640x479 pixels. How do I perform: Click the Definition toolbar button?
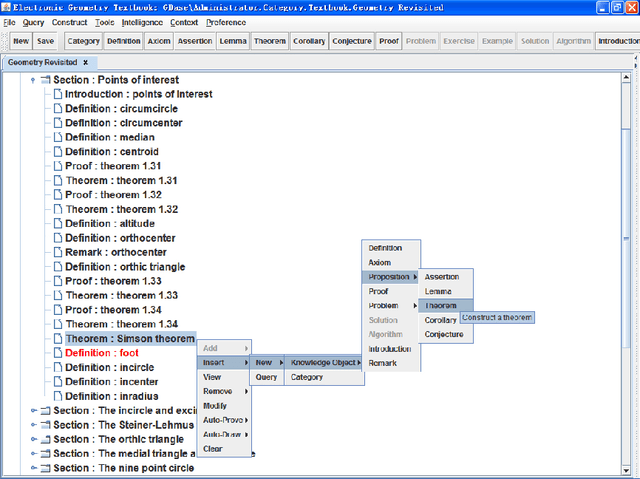pyautogui.click(x=124, y=41)
